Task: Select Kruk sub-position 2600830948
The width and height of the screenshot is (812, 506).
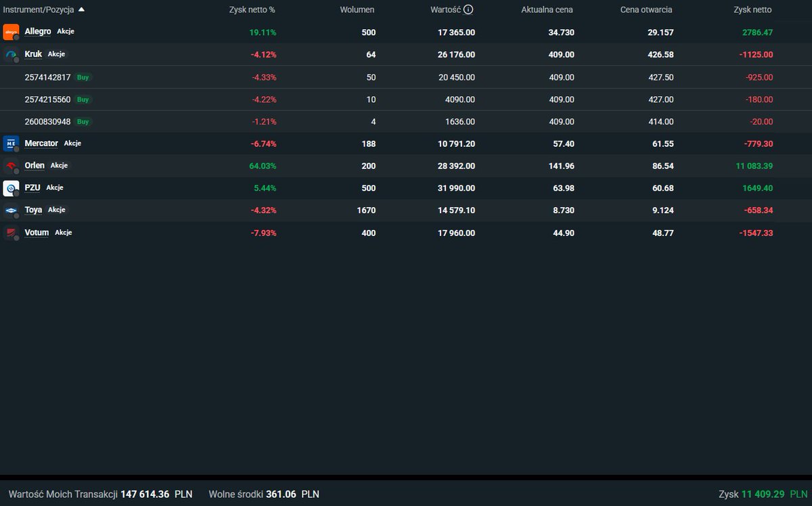Action: coord(406,122)
